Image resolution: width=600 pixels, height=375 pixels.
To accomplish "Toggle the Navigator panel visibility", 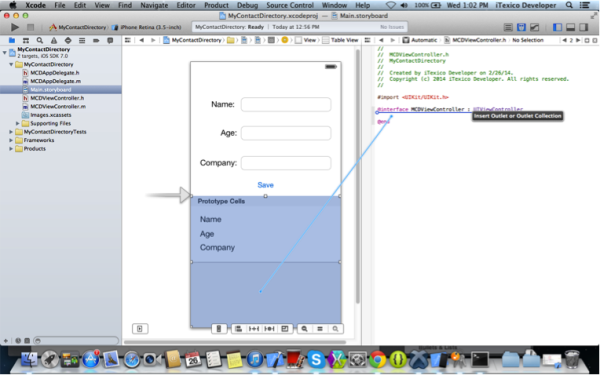I will [558, 27].
